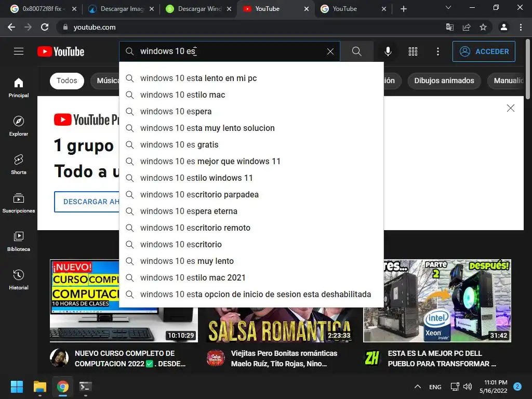
Task: Open the tab search dropdown arrow
Action: pos(448,7)
